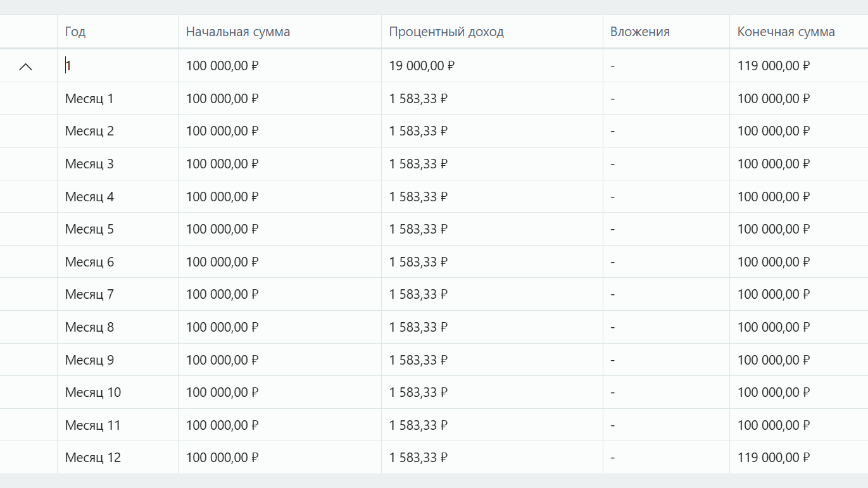Click Месяц 1 interest income 1 583,33 ₽
The height and width of the screenshot is (488, 868).
(418, 99)
